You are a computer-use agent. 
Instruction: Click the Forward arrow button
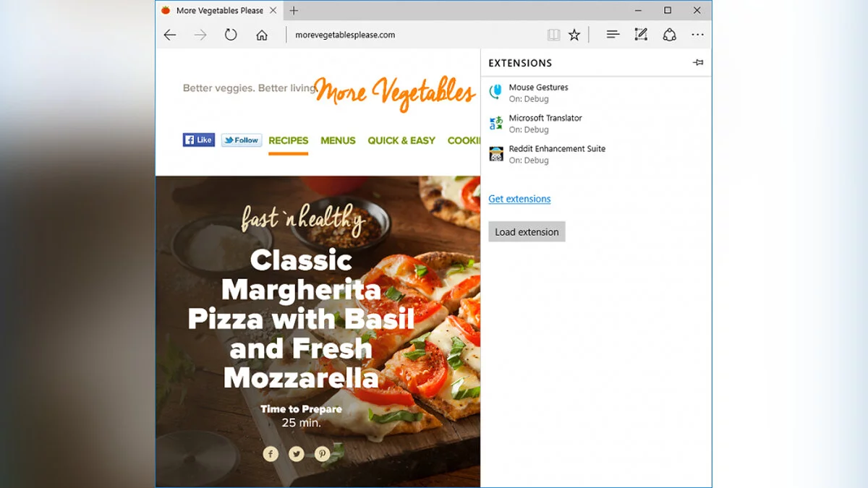[200, 35]
